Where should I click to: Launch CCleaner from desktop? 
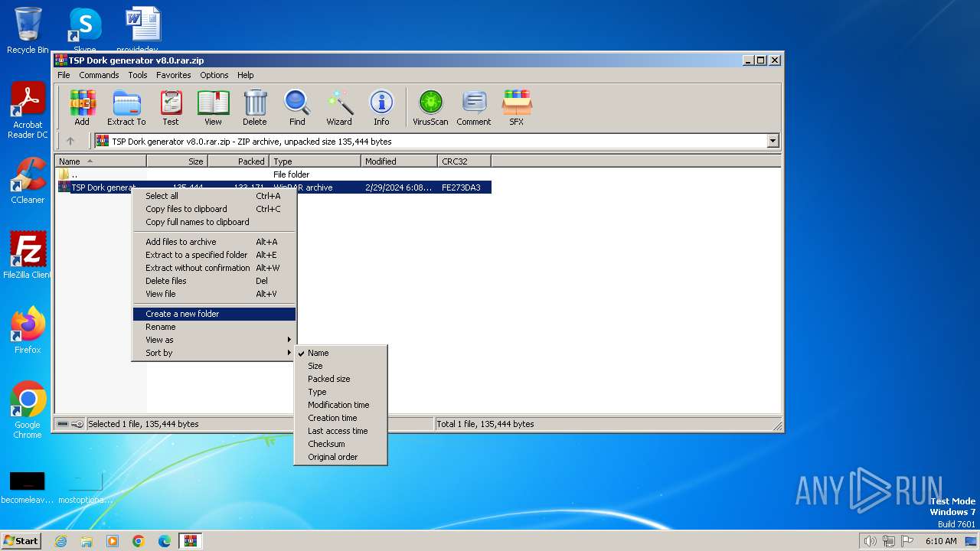coord(28,181)
